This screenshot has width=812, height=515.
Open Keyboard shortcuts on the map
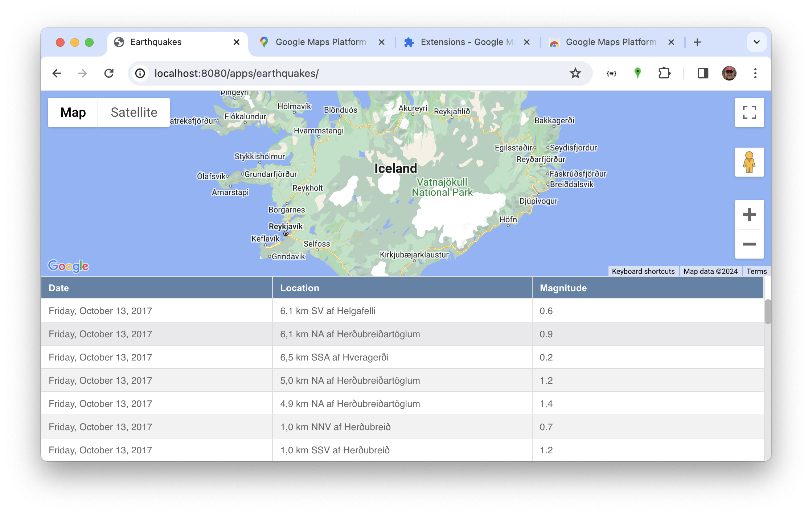(643, 271)
